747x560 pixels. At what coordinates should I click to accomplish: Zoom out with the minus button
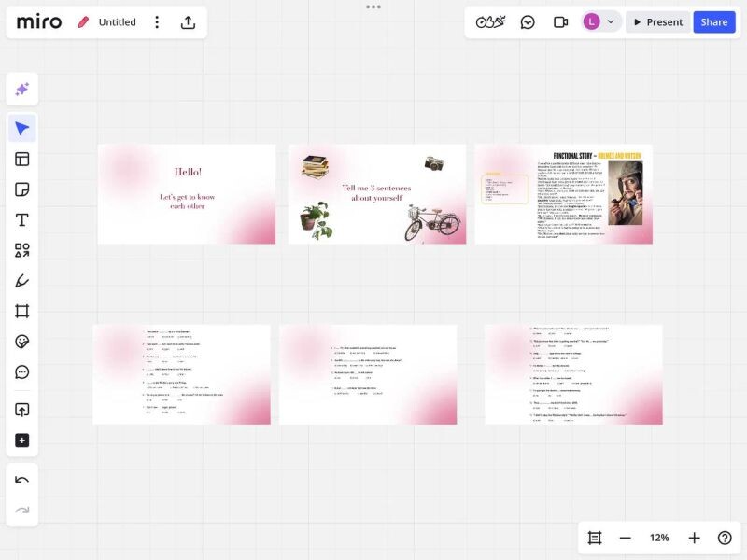point(626,538)
